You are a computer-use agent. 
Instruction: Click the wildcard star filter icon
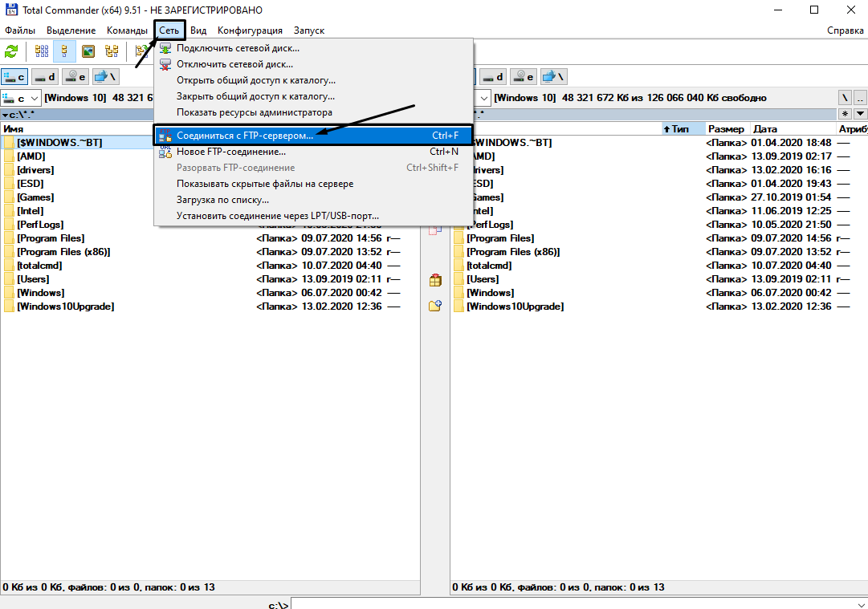pos(846,114)
